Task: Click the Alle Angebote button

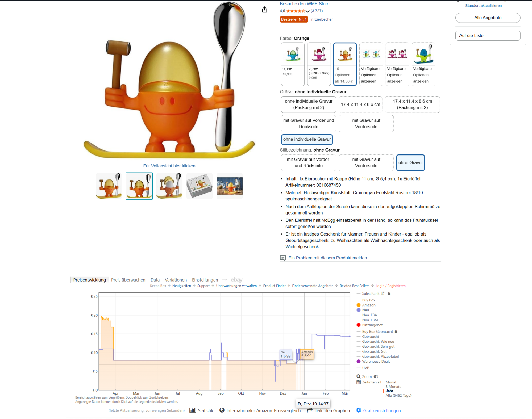Action: (x=488, y=18)
